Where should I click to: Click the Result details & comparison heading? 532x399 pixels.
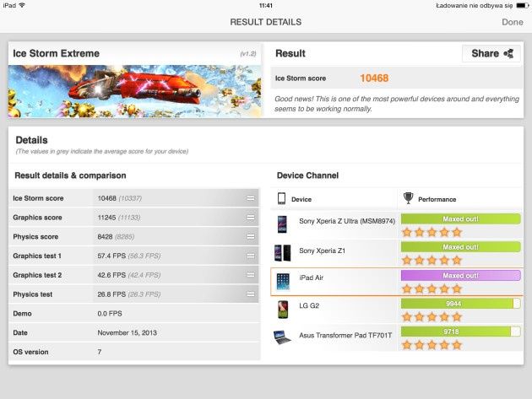click(70, 175)
